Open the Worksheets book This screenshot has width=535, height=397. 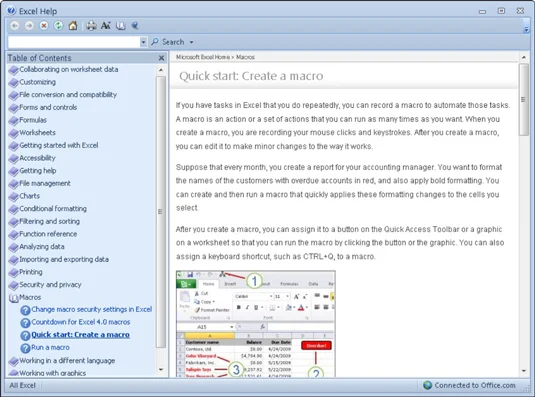pos(32,133)
